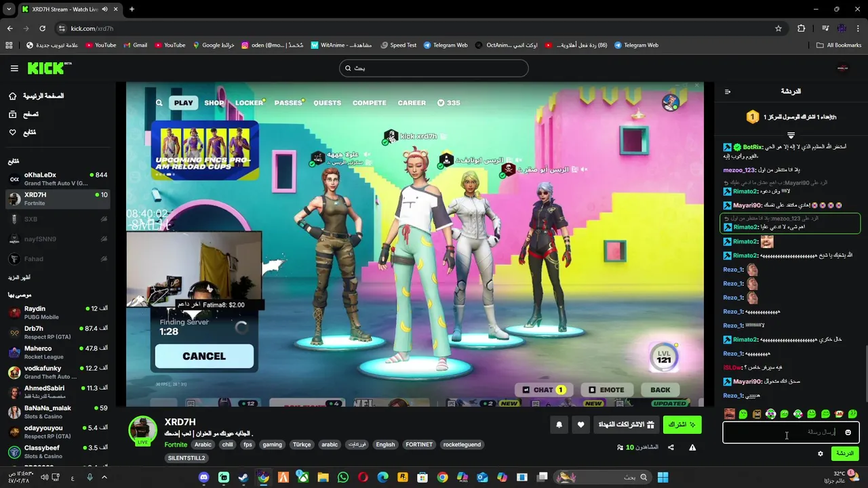
Task: Select the gaming tag
Action: point(272,445)
